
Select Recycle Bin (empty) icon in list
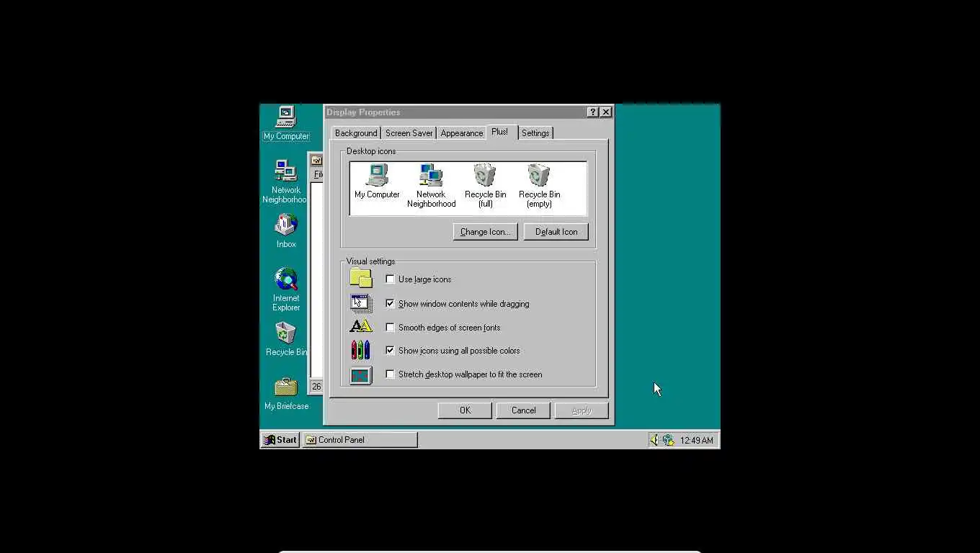tap(539, 186)
